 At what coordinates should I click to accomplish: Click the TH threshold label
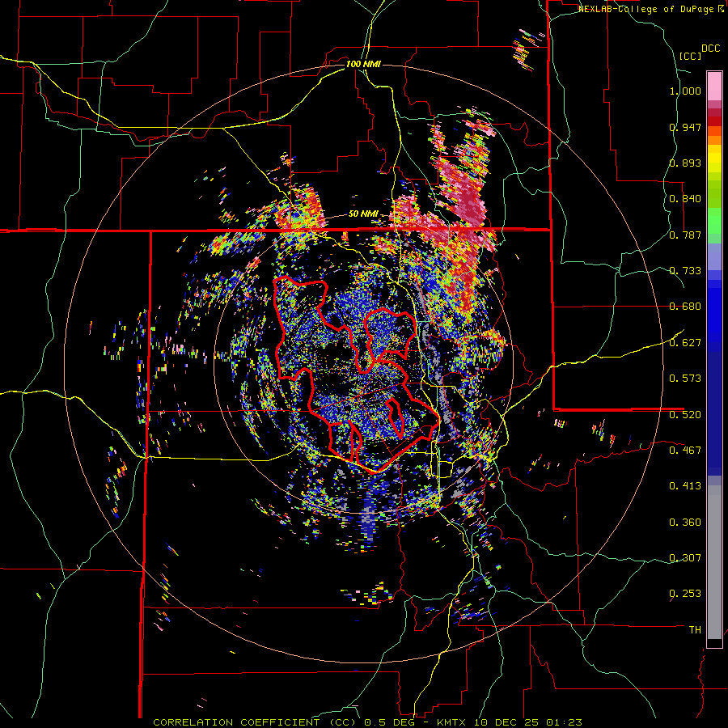click(695, 630)
